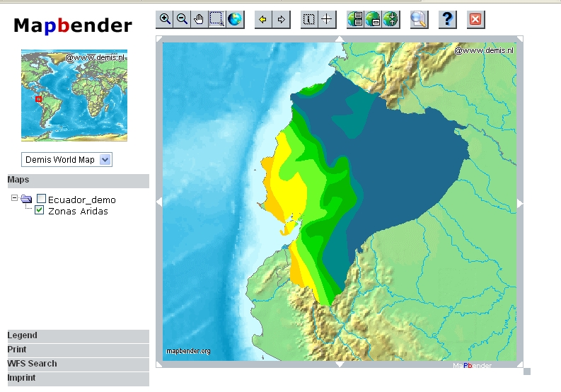Expand the Legend panel
The image size is (561, 392).
78,335
